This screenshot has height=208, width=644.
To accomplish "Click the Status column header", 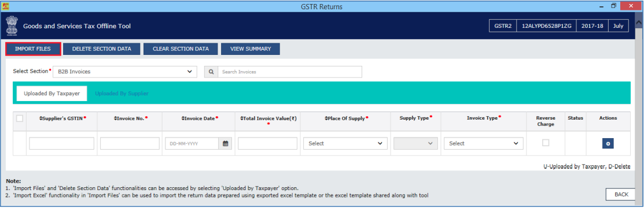I will (575, 118).
